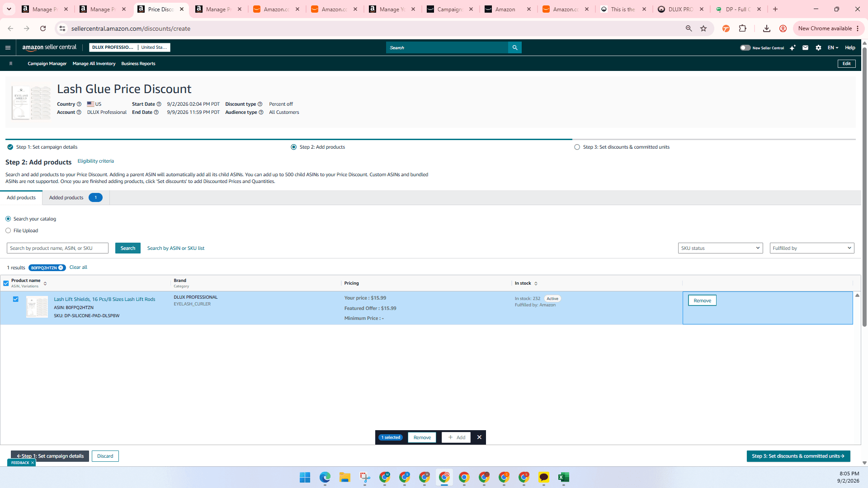Screen dimensions: 868x488
Task: Toggle the New Seller Central switch
Action: [x=745, y=47]
